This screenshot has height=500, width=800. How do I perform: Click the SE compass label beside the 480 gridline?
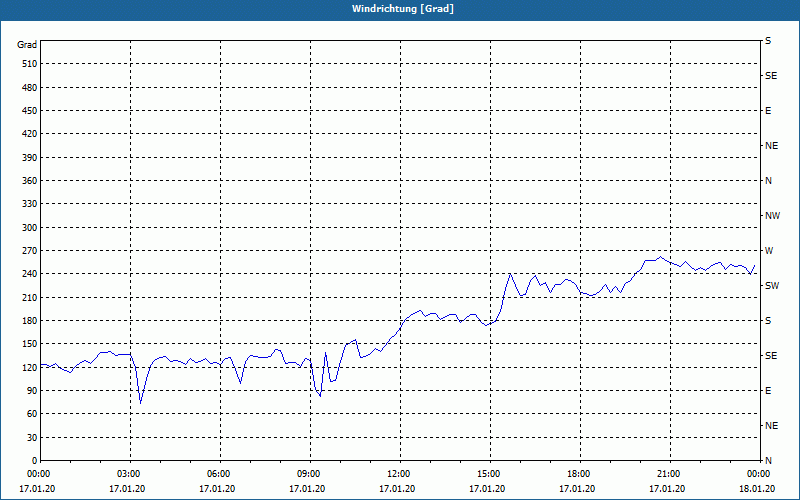(x=771, y=76)
